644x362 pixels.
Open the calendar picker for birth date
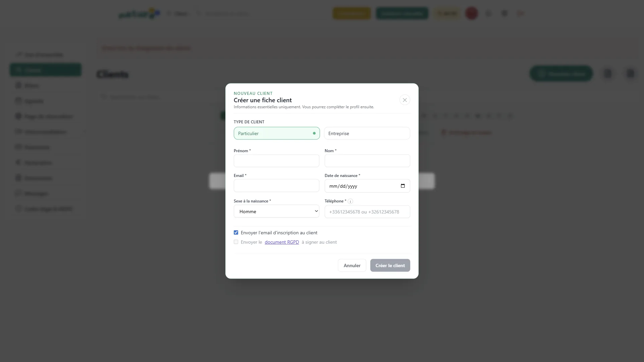pyautogui.click(x=403, y=186)
